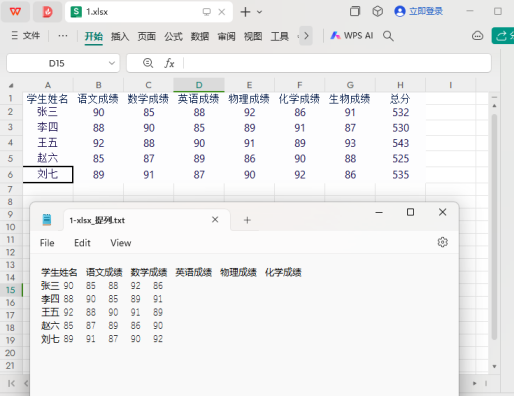
Task: Select the 数据 ribbon tab
Action: click(x=200, y=36)
